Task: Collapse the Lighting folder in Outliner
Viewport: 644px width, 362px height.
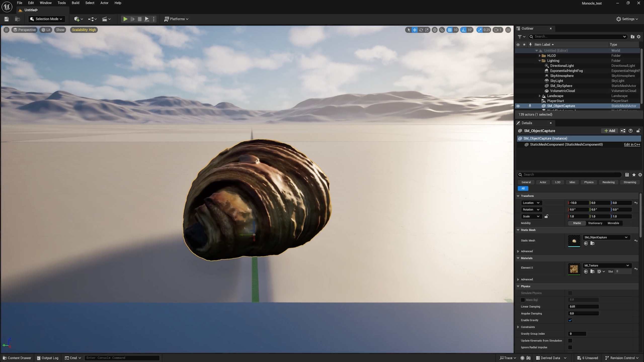Action: 540,61
